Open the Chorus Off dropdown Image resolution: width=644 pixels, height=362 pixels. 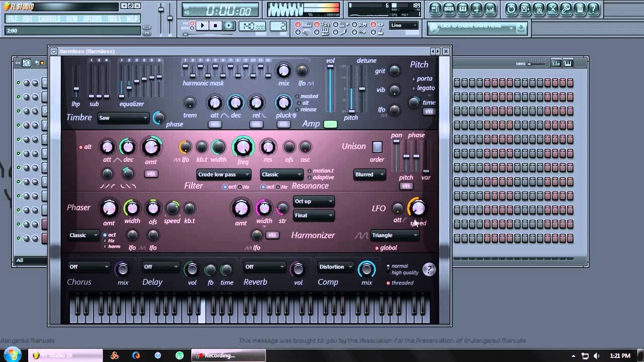(x=89, y=266)
